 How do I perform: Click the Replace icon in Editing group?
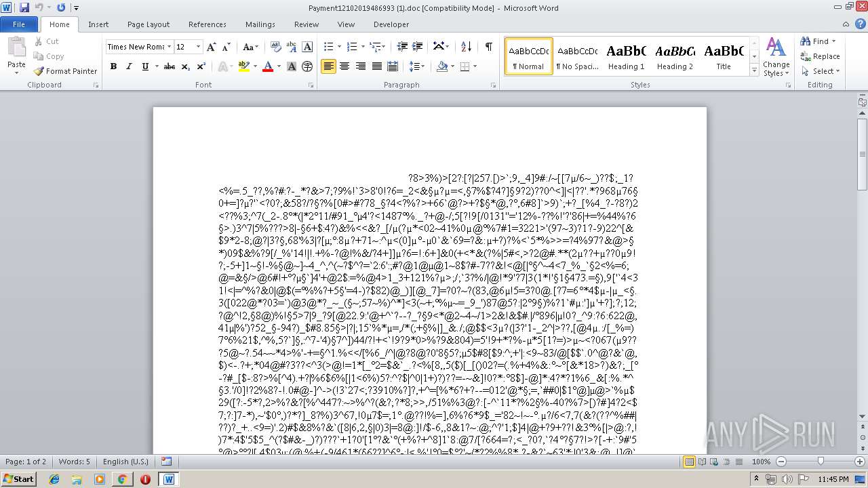pyautogui.click(x=806, y=56)
